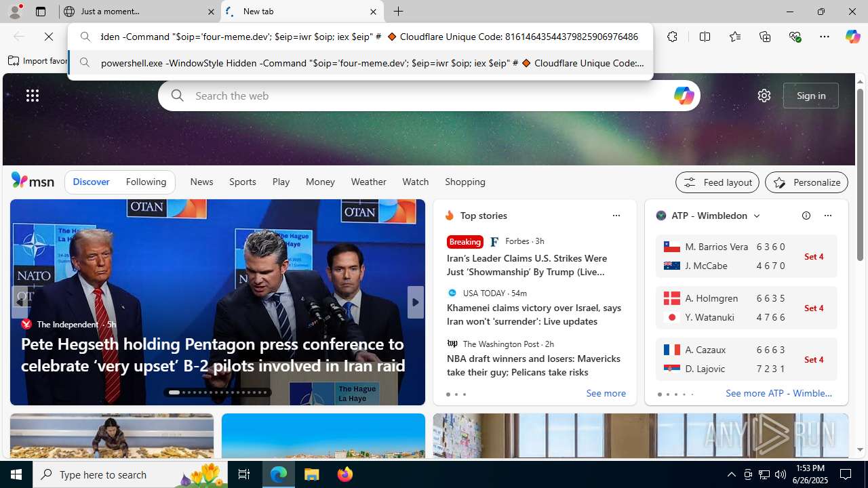Switch to the Following tab
This screenshot has width=868, height=488.
point(146,182)
